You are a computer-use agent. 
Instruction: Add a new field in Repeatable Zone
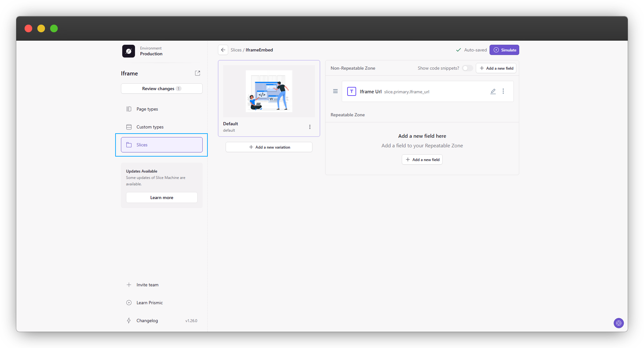pyautogui.click(x=422, y=159)
